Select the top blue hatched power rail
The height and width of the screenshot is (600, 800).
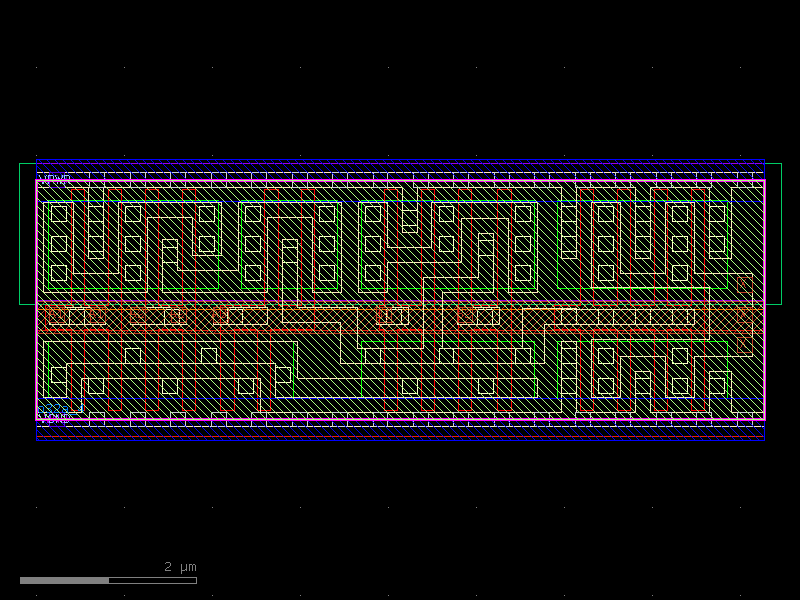click(400, 170)
